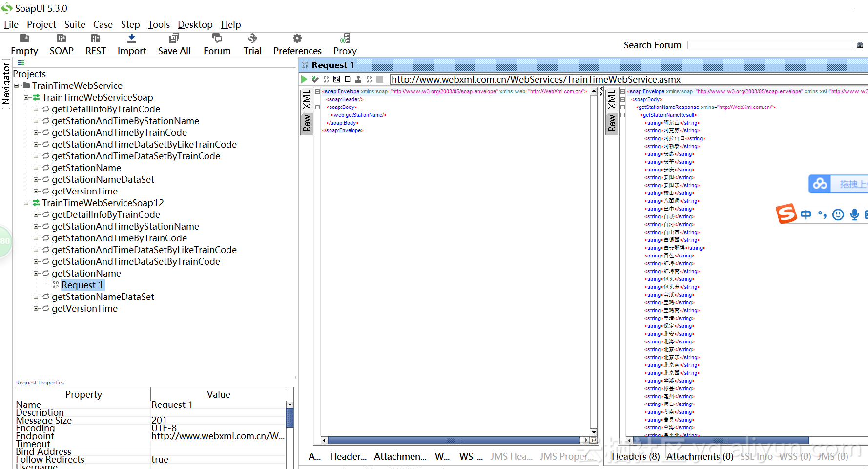Image resolution: width=868 pixels, height=469 pixels.
Task: Click the Sogou input method S logo
Action: pos(786,214)
